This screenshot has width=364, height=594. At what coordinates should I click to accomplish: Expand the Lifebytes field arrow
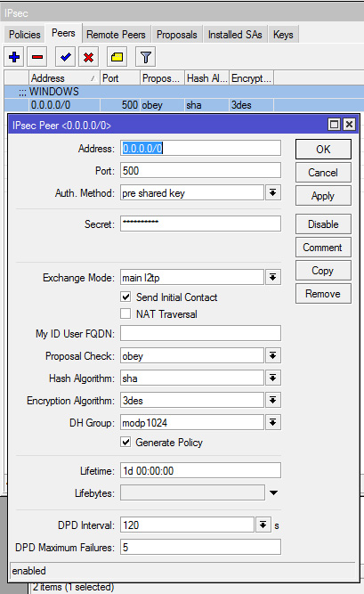pos(273,492)
